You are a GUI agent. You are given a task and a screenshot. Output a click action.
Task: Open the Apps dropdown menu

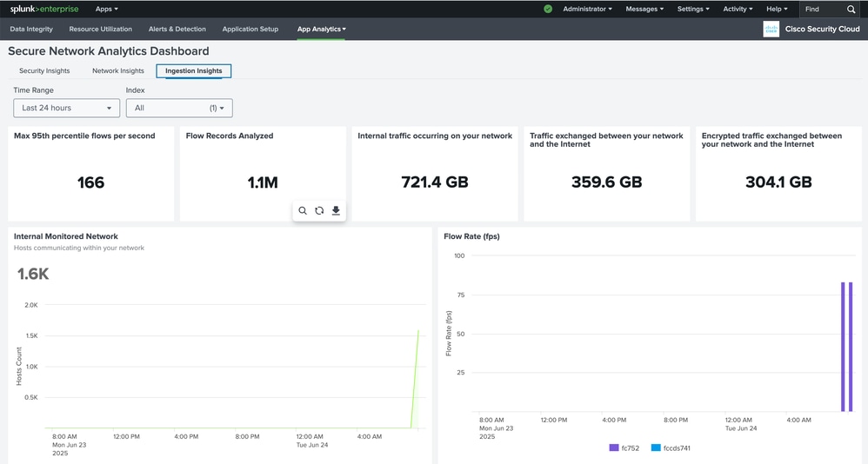pyautogui.click(x=106, y=9)
